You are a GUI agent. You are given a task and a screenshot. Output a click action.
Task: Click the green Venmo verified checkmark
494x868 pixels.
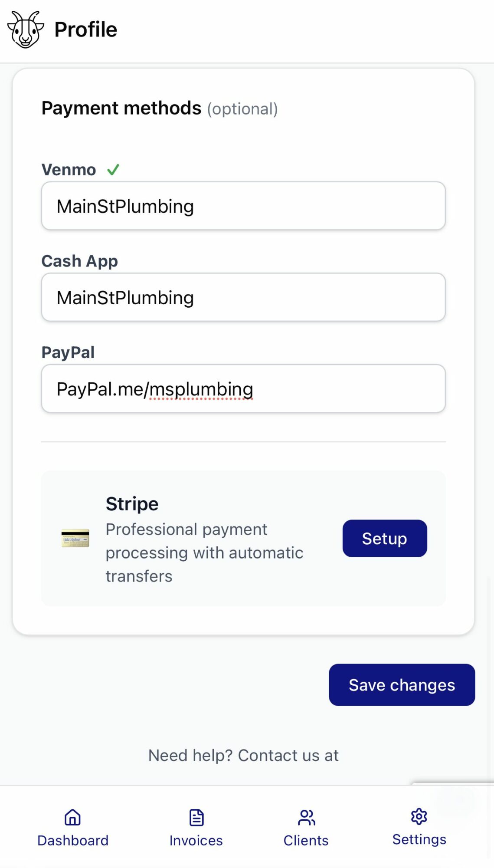[x=113, y=170]
